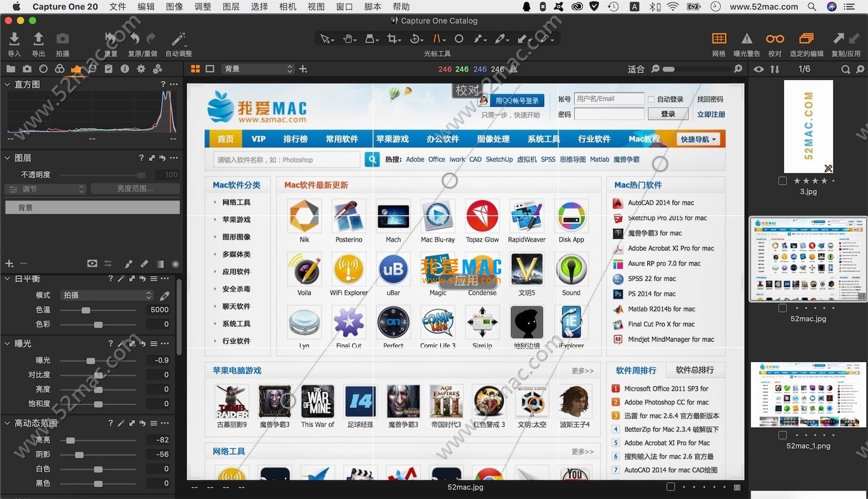
Task: Open the Metadata info tool tab
Action: [x=125, y=69]
